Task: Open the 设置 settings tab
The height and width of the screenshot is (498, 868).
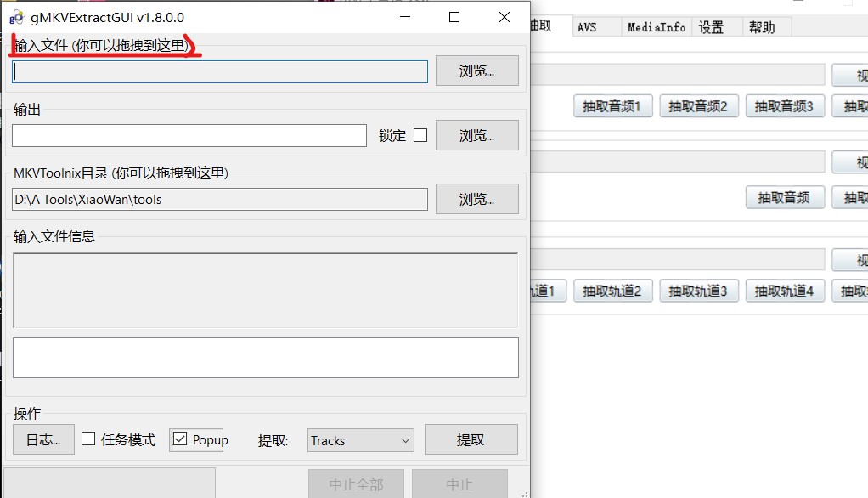Action: (x=714, y=26)
